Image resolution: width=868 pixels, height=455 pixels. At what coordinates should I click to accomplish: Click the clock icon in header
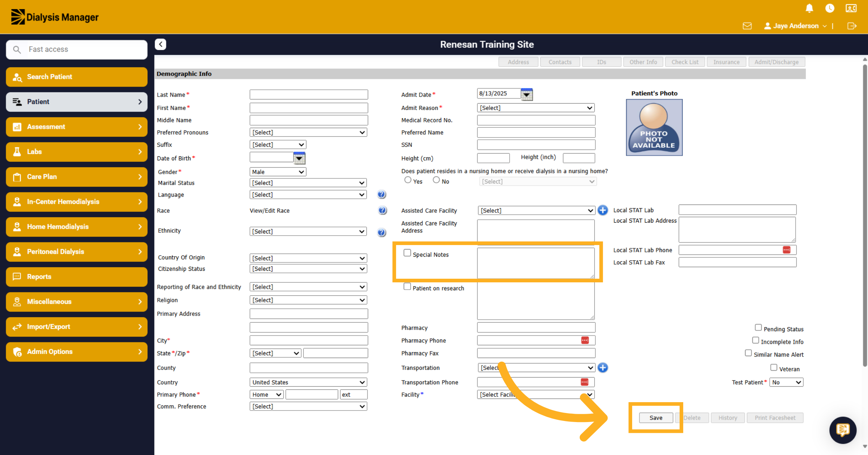[x=830, y=8]
